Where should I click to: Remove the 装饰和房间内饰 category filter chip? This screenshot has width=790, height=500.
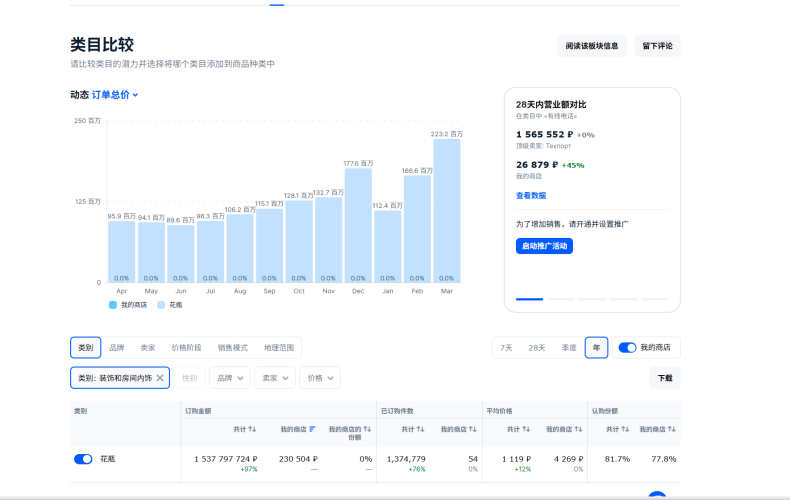160,378
